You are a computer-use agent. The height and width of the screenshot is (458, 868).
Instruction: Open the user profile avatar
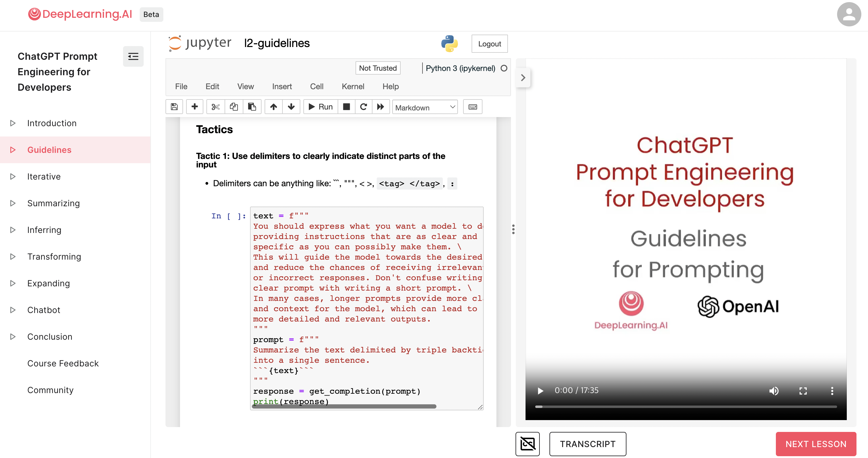click(849, 14)
